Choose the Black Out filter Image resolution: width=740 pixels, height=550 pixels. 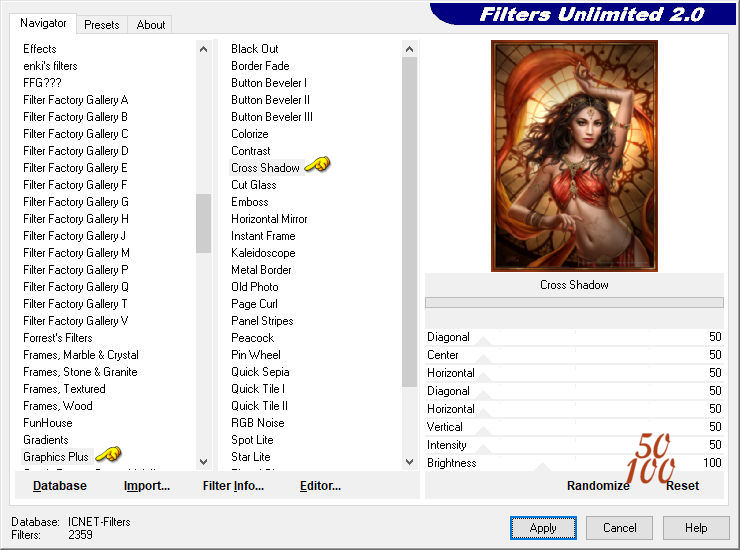(255, 49)
